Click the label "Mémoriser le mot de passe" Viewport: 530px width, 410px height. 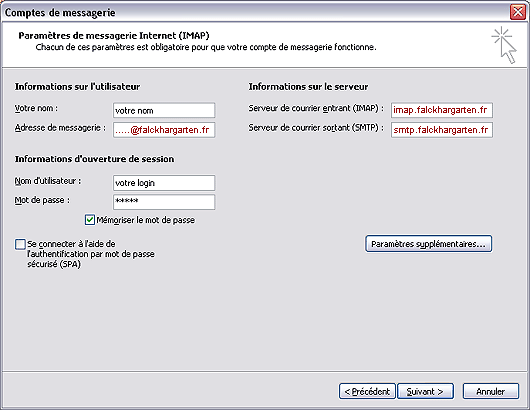pyautogui.click(x=146, y=220)
